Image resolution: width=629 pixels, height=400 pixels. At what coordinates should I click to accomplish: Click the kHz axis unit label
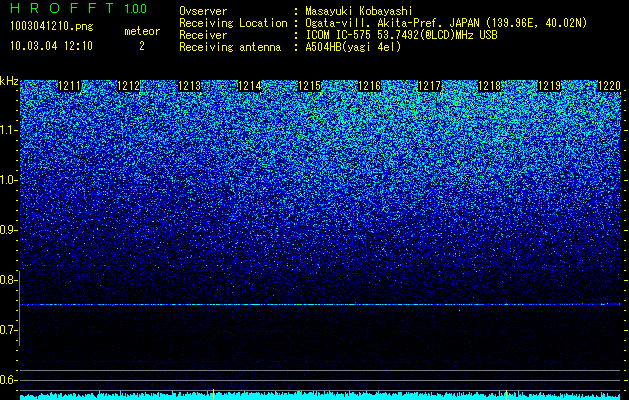pos(9,81)
